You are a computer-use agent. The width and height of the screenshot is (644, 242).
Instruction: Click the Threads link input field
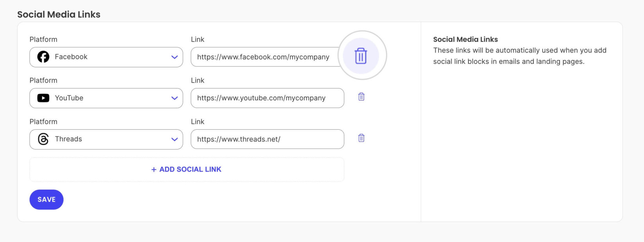pyautogui.click(x=267, y=139)
